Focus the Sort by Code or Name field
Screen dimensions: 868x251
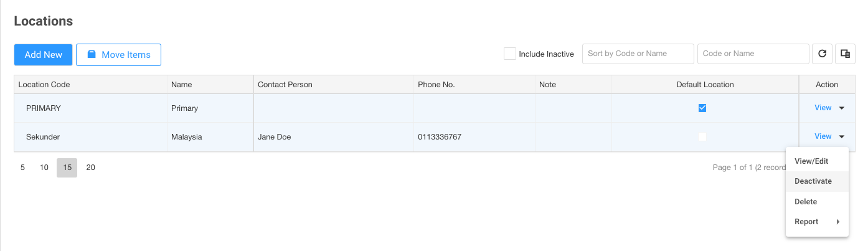click(x=638, y=54)
